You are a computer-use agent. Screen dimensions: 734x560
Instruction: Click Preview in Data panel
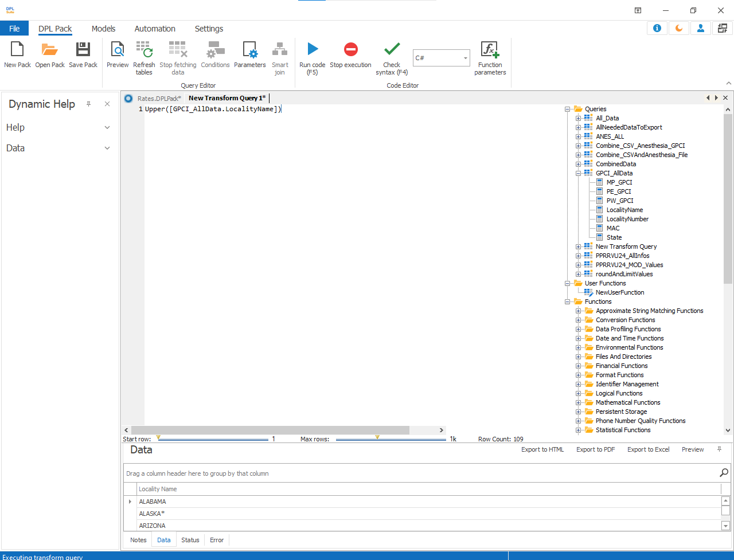tap(693, 449)
